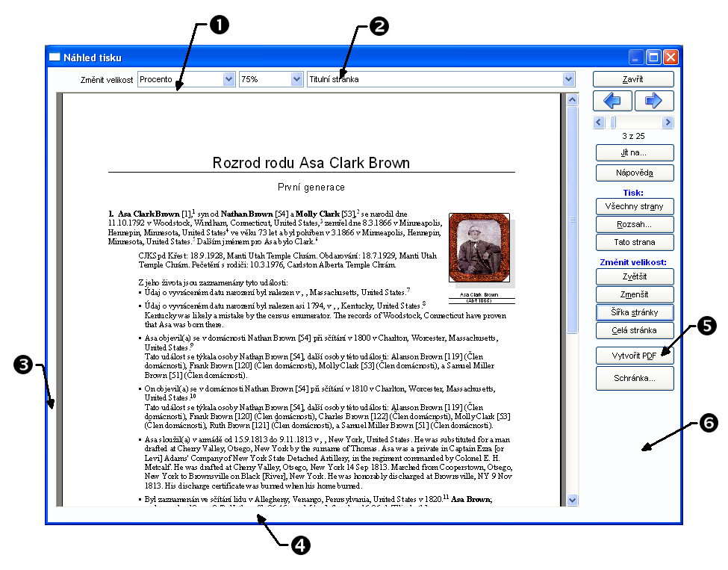Click Asa Clark Brown portrait photo
The height and width of the screenshot is (570, 728).
[x=479, y=248]
